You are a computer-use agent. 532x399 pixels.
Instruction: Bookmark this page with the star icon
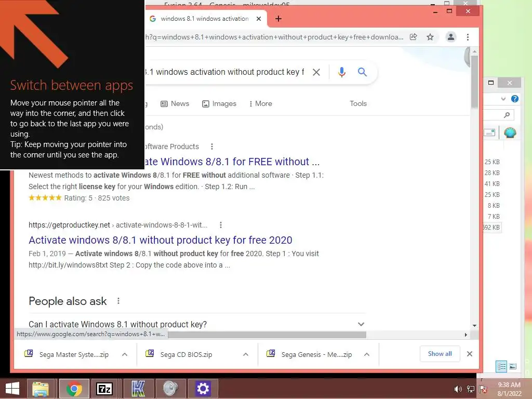(430, 37)
